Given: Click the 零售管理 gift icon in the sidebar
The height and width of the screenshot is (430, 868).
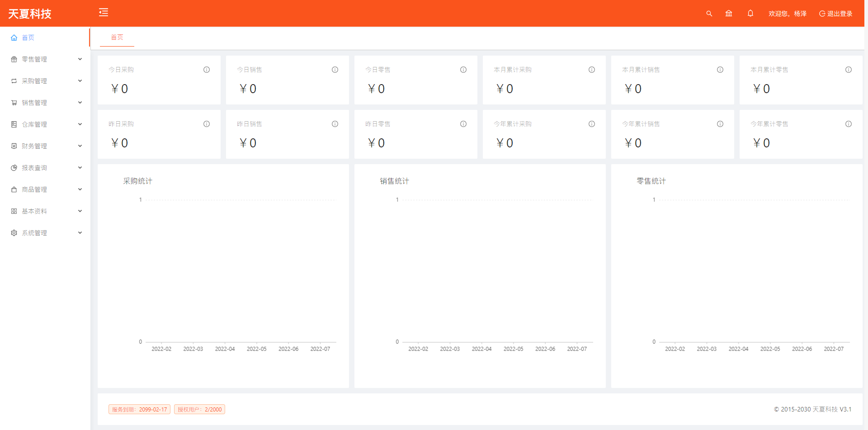Looking at the screenshot, I should 14,59.
